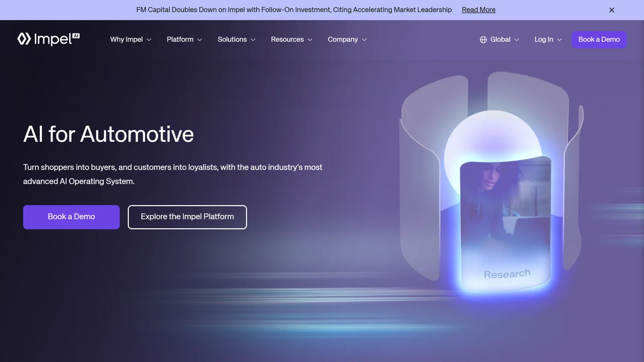Dismiss the announcement banner with the X
This screenshot has width=644, height=362.
[x=612, y=10]
